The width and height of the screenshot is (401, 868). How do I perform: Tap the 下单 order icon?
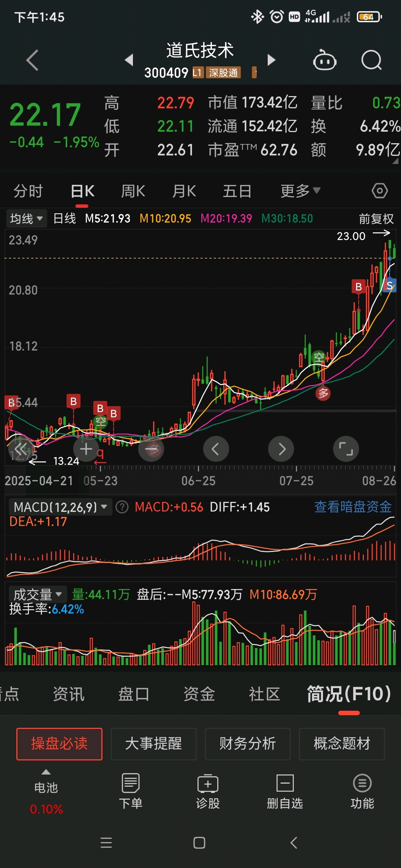[x=131, y=791]
